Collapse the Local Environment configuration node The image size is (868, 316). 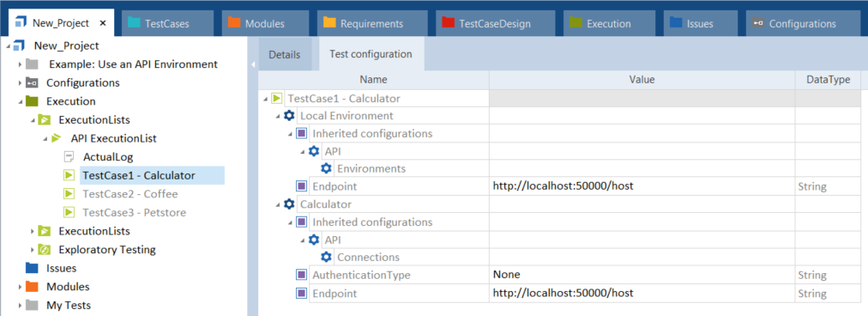pyautogui.click(x=278, y=117)
